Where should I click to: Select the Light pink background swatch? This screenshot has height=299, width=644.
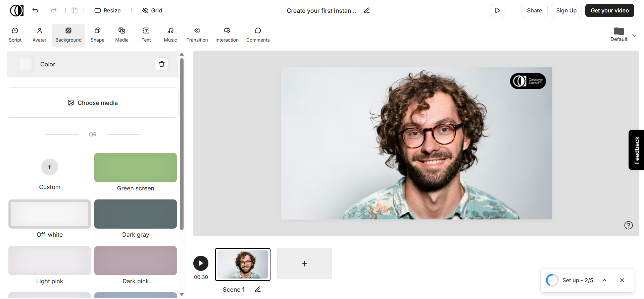[x=50, y=260]
